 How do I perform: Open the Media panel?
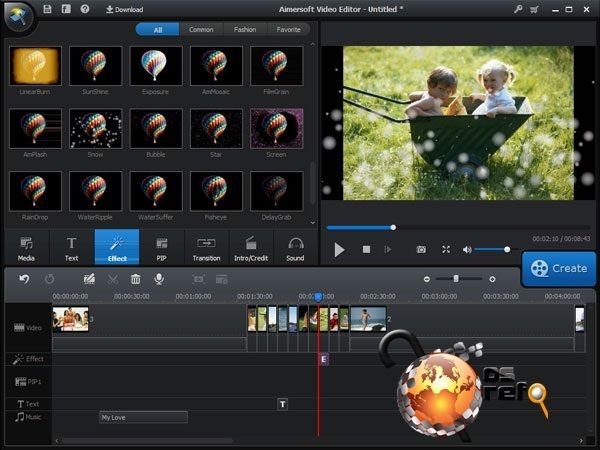[x=26, y=248]
